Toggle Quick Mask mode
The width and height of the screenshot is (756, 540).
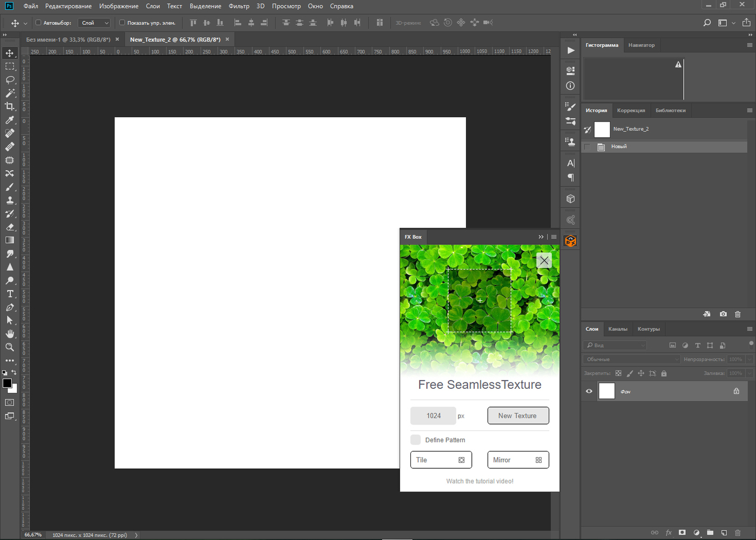[10, 403]
